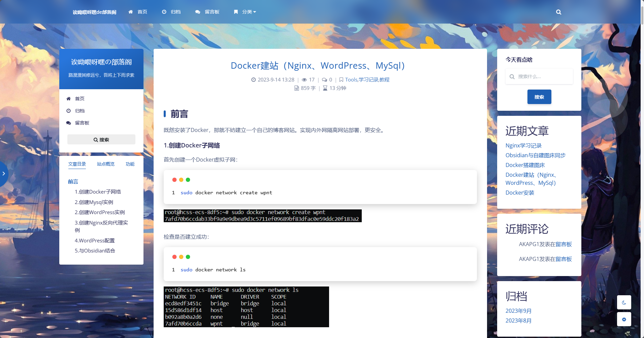This screenshot has height=338, width=644.
Task: Click the clock icon beside top navbar 归档
Action: 164,12
